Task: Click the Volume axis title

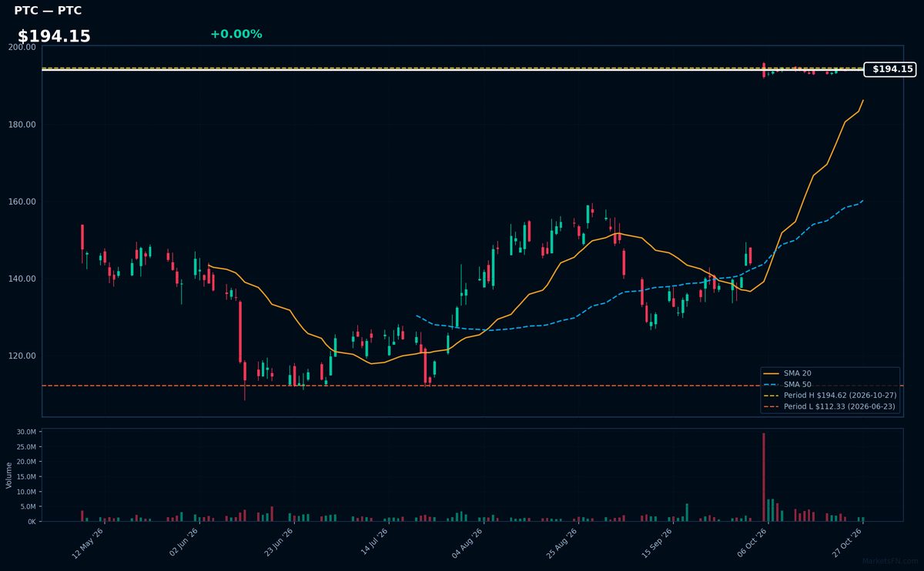Action: coord(9,475)
